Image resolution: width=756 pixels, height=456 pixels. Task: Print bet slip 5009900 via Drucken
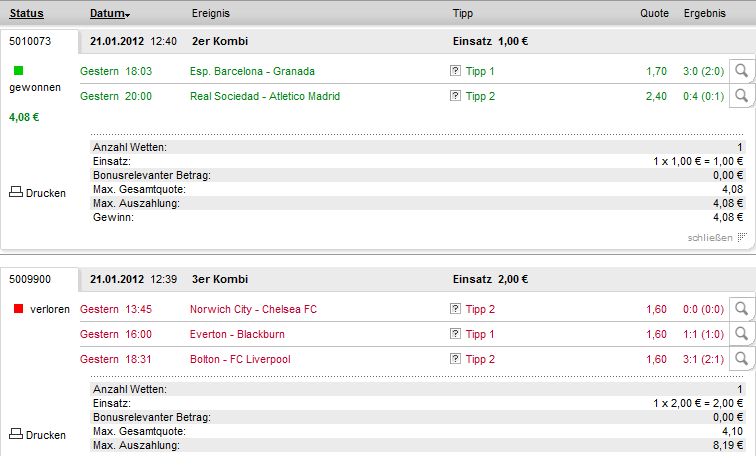[x=37, y=435]
